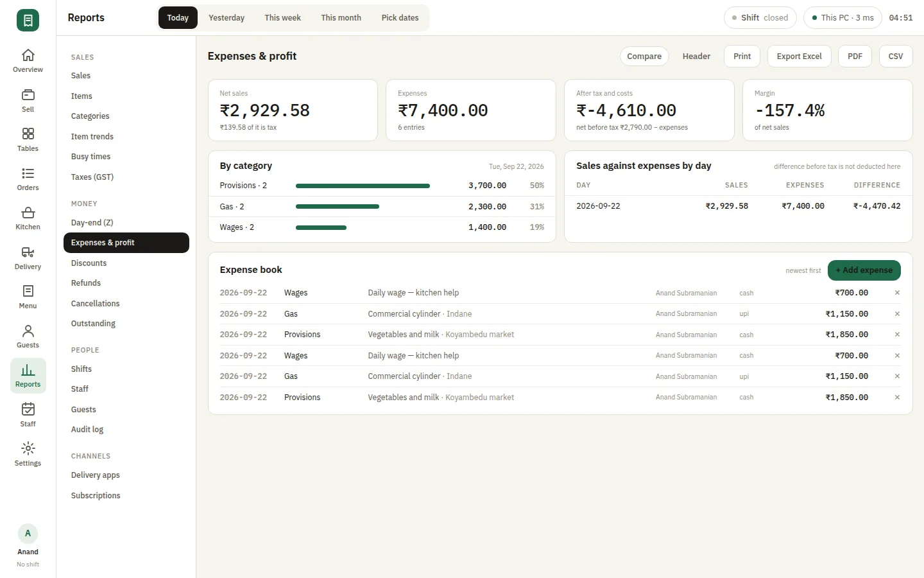Click the newest first sort label

803,271
